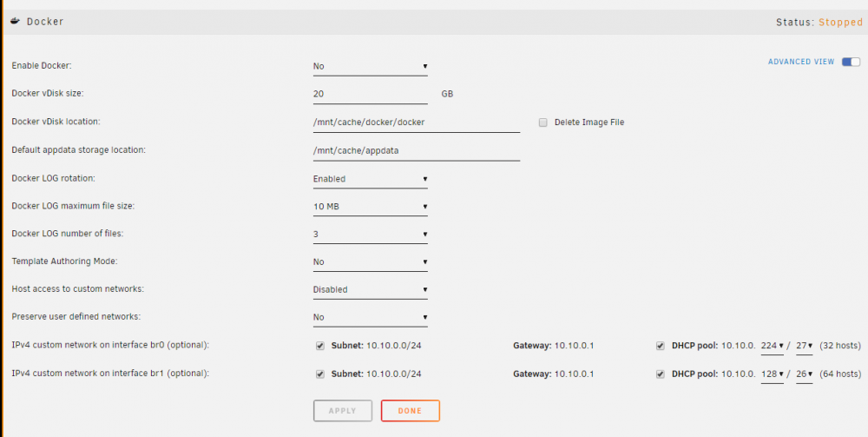Click the br0 custom network label
This screenshot has width=868, height=437.
pos(110,346)
